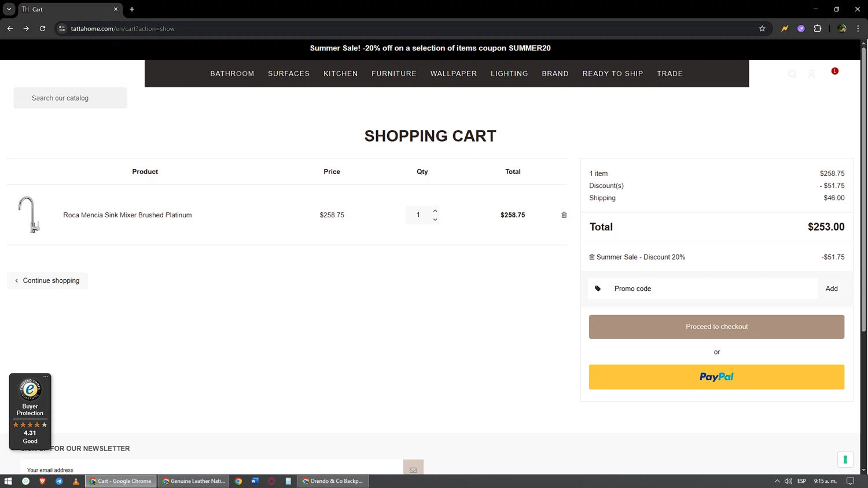The image size is (868, 488).
Task: Focus the Promo code input field
Action: click(x=703, y=289)
